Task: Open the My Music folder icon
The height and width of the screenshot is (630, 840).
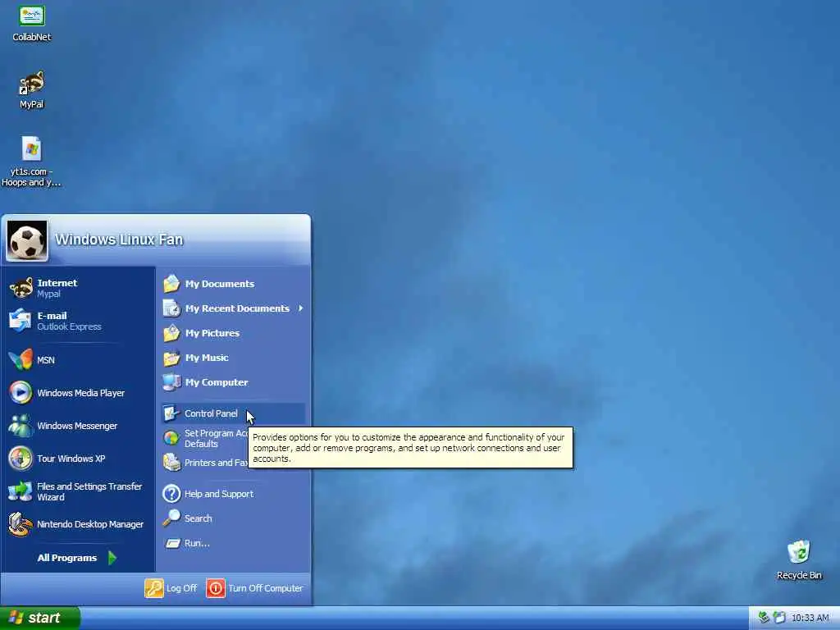Action: click(x=172, y=358)
